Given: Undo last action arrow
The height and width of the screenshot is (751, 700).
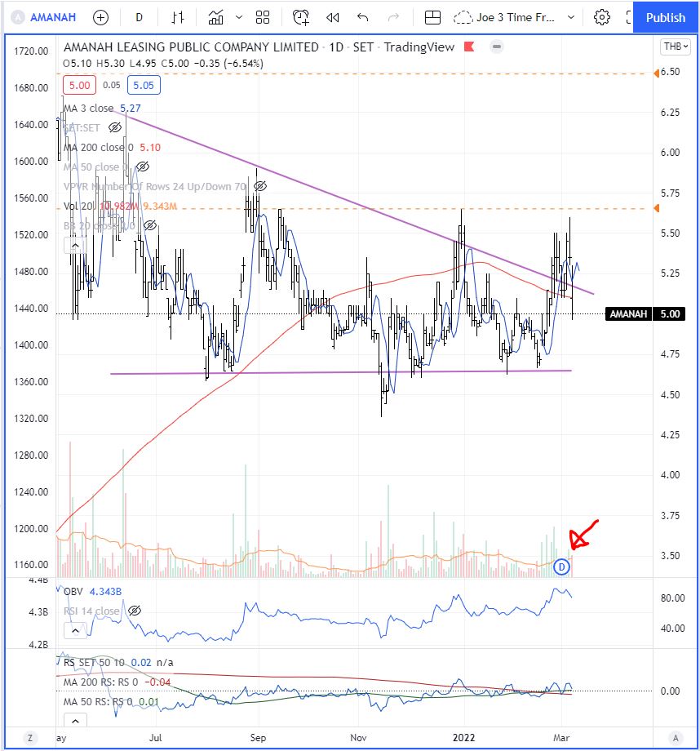Looking at the screenshot, I should 362,18.
